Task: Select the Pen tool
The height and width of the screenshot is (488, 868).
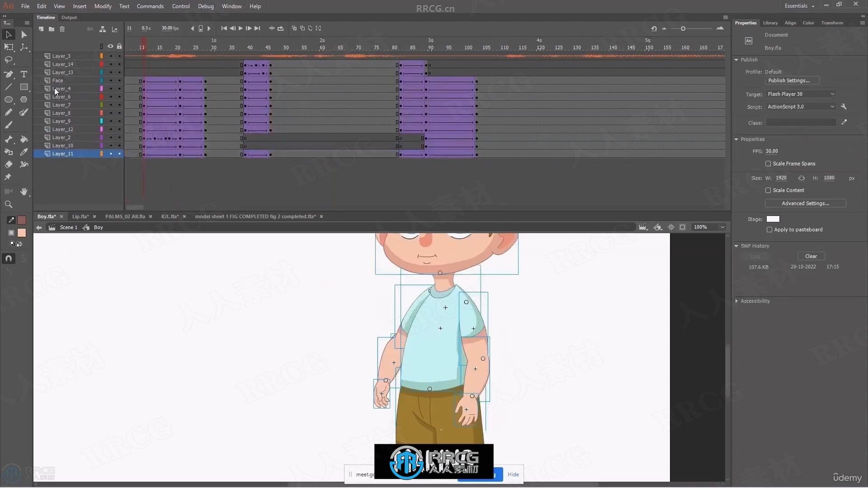Action: coord(9,74)
